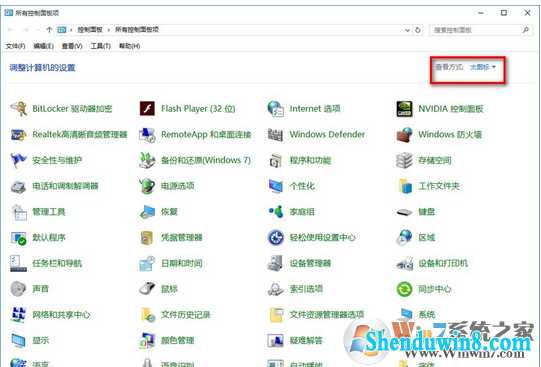
Task: Click the 设备和打印机 icon
Action: point(404,264)
